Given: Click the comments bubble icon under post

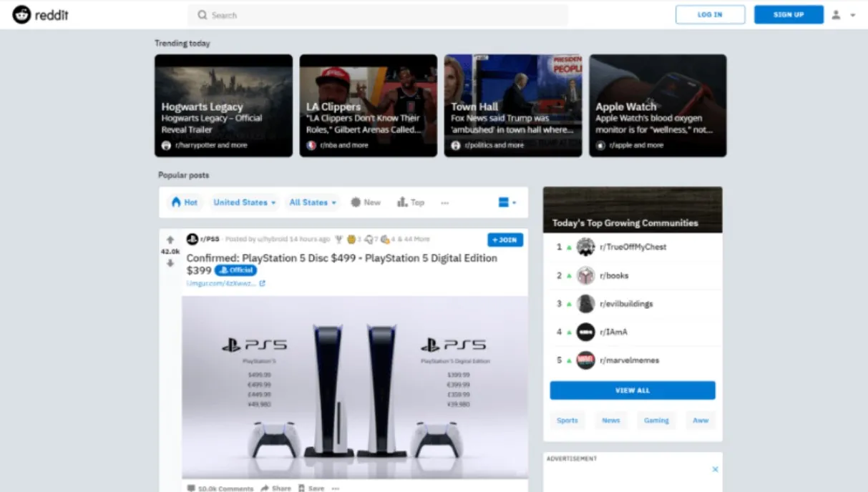Looking at the screenshot, I should pos(191,488).
